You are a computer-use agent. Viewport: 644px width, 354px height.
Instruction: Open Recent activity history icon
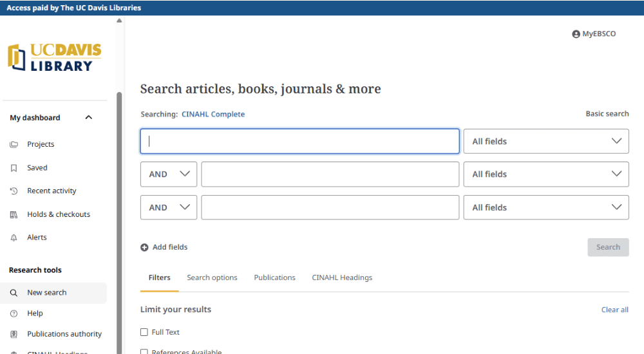click(x=14, y=191)
